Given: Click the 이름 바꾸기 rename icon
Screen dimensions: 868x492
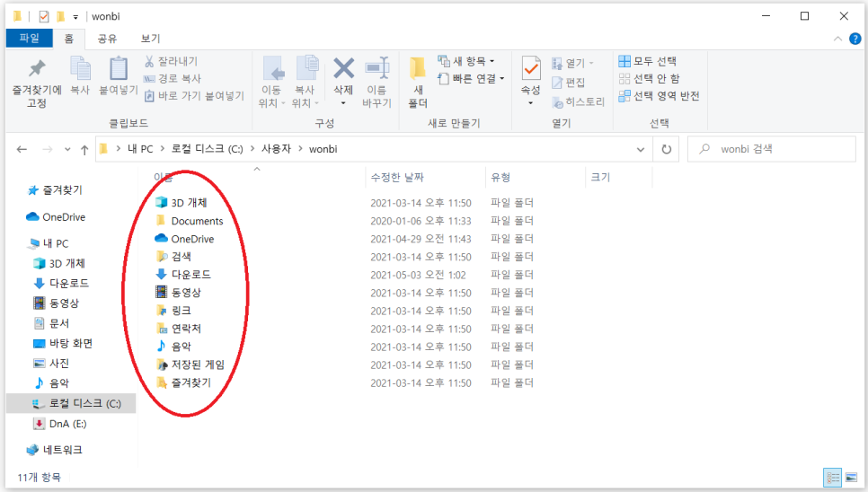Looking at the screenshot, I should coord(377,68).
